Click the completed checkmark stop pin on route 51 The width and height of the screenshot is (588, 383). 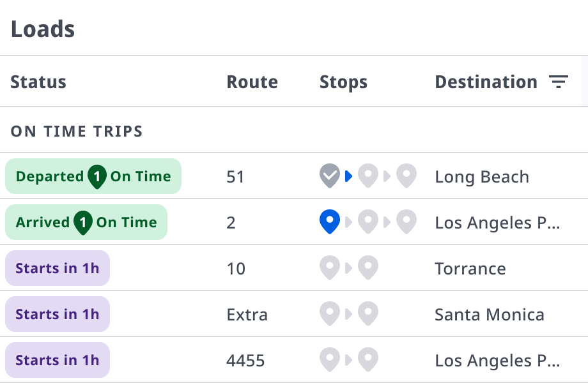point(330,176)
